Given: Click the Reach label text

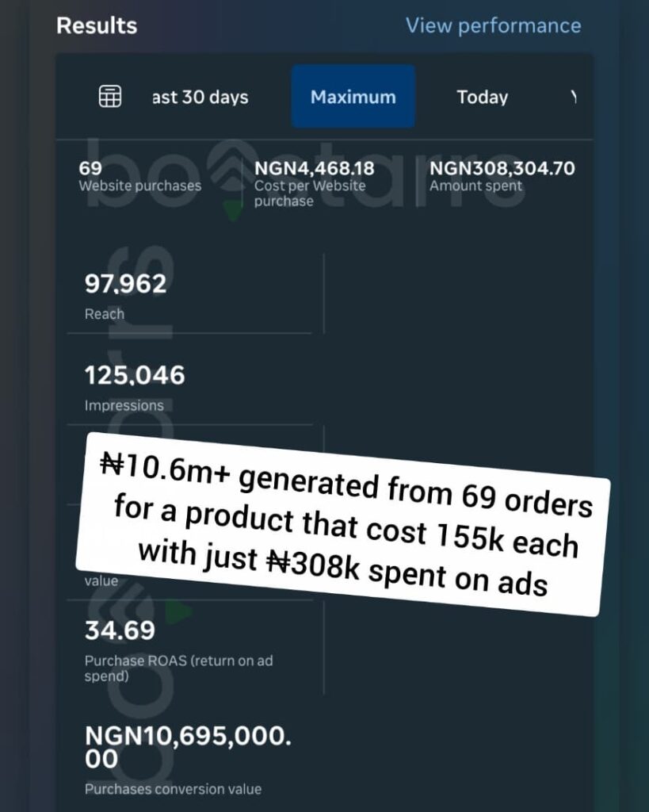Looking at the screenshot, I should (104, 314).
